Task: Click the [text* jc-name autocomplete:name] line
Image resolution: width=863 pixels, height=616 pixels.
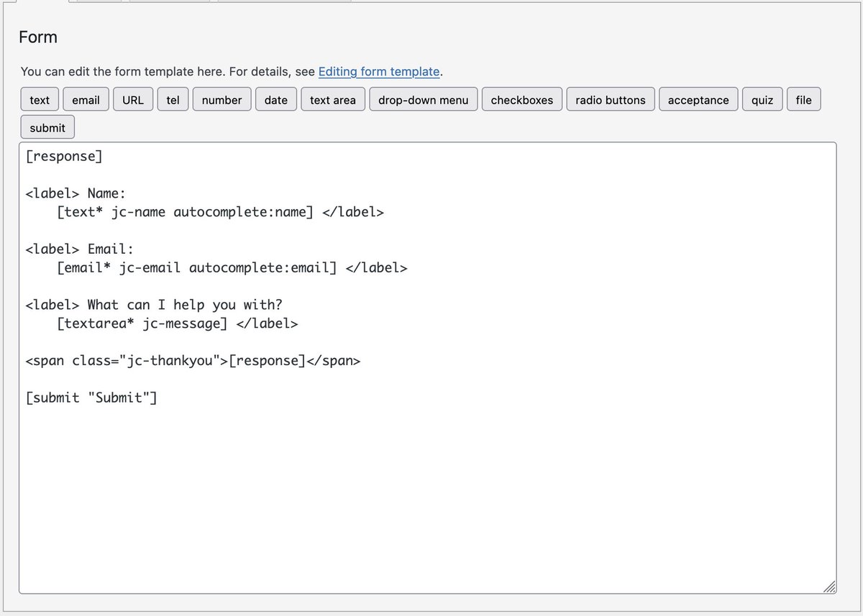Action: pos(220,212)
